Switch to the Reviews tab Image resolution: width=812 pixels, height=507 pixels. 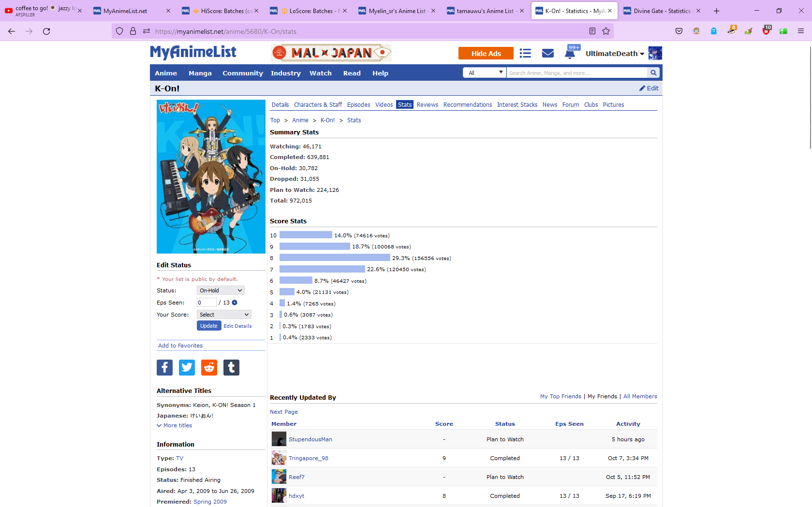(x=427, y=105)
